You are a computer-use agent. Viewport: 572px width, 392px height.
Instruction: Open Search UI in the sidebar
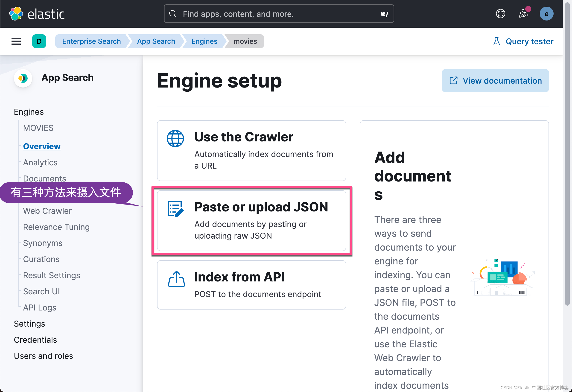point(41,292)
